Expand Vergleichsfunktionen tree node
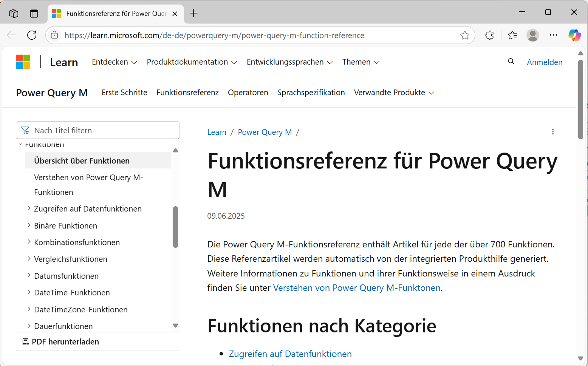Screen dimensions: 588x366 point(29,259)
